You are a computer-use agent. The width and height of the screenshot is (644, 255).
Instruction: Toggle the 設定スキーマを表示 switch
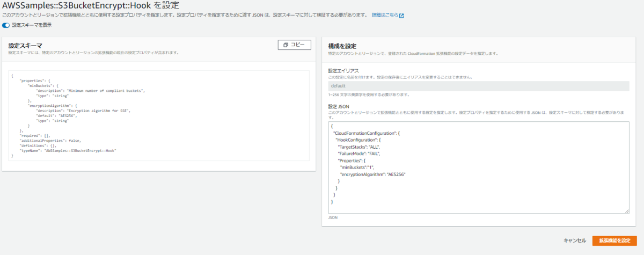click(x=6, y=25)
